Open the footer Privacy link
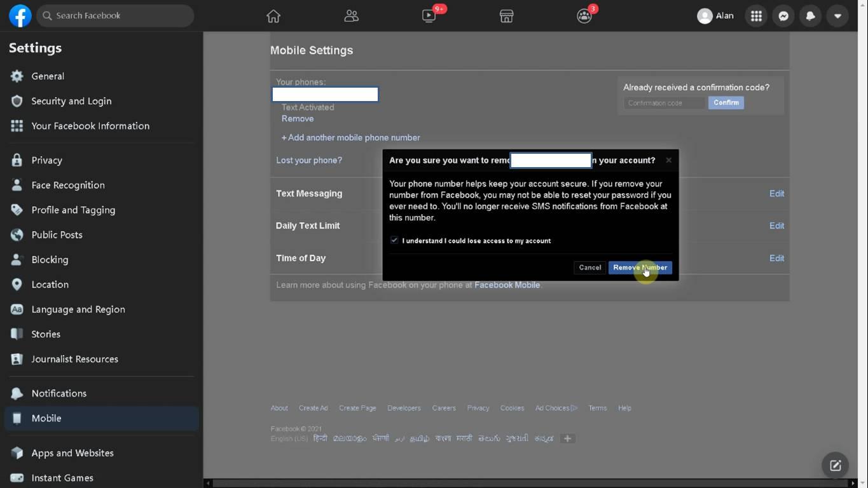Image resolution: width=868 pixels, height=488 pixels. point(478,408)
